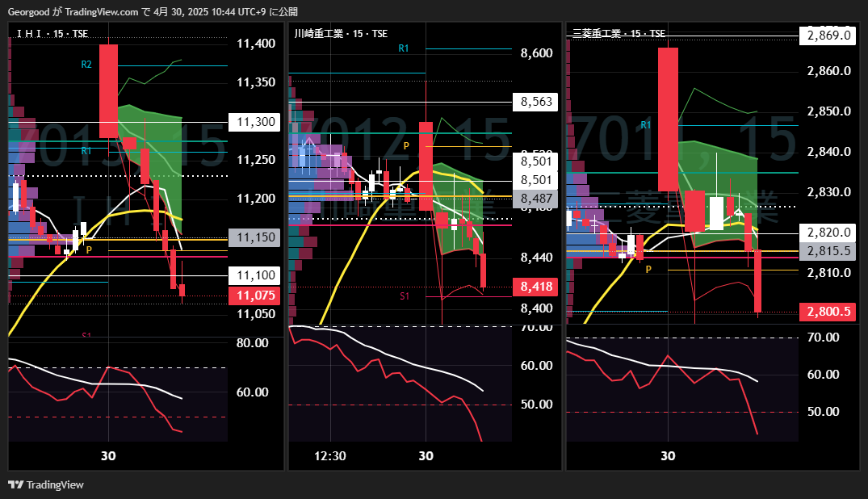The height and width of the screenshot is (499, 868).
Task: Click the red 2,800.5 last price tag
Action: pyautogui.click(x=828, y=311)
